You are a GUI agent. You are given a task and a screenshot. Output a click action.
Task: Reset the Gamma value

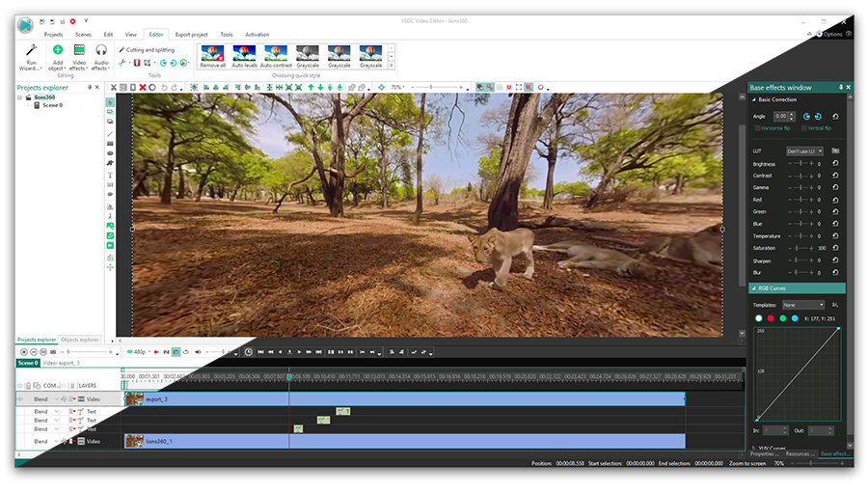tap(835, 187)
